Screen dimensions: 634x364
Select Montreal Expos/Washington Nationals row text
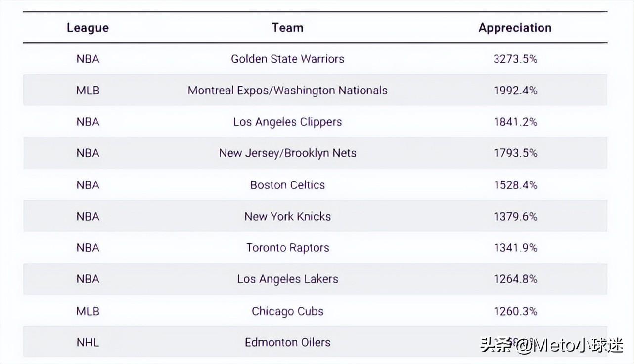click(x=287, y=91)
